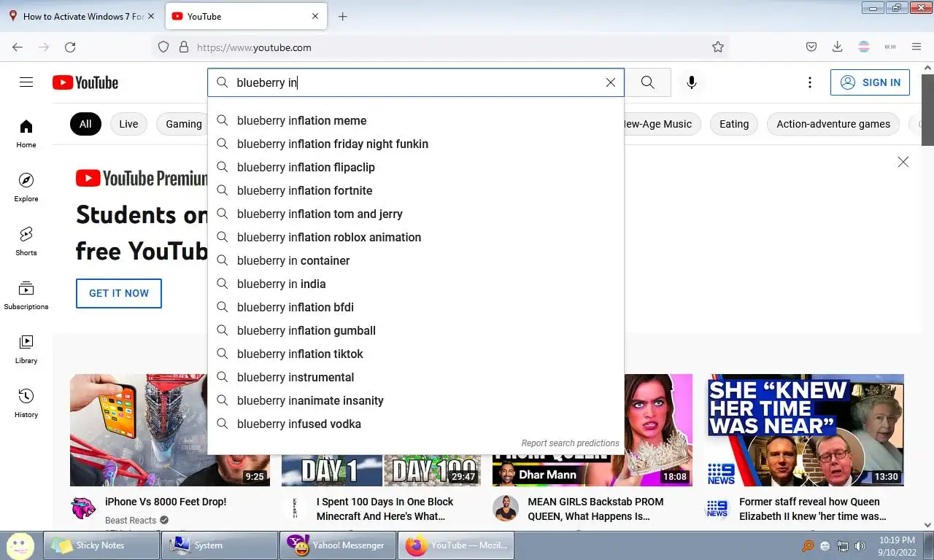Save page to Pocket
This screenshot has height=560, width=934.
click(811, 47)
